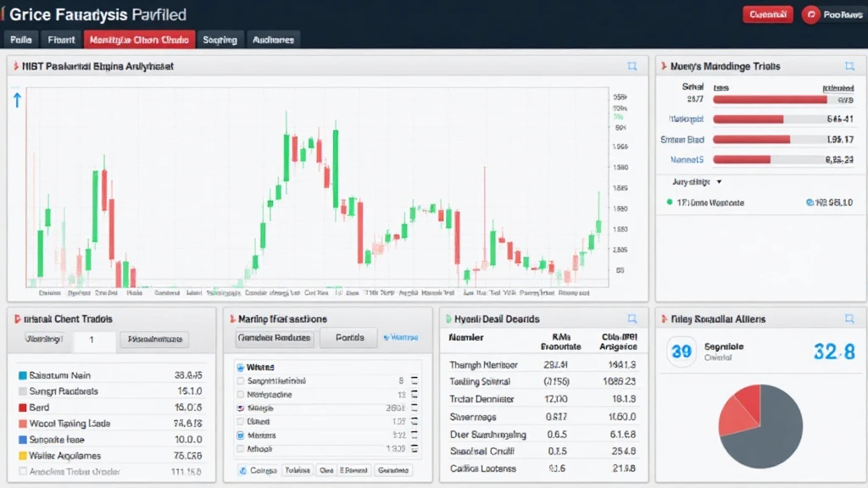Click the red marker icon beside Fuley Socadiar Alliens
Image resolution: width=868 pixels, height=488 pixels.
[664, 319]
